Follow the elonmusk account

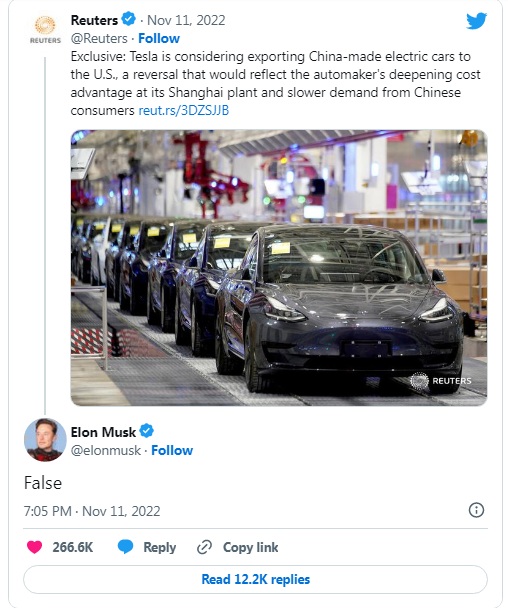coord(172,450)
